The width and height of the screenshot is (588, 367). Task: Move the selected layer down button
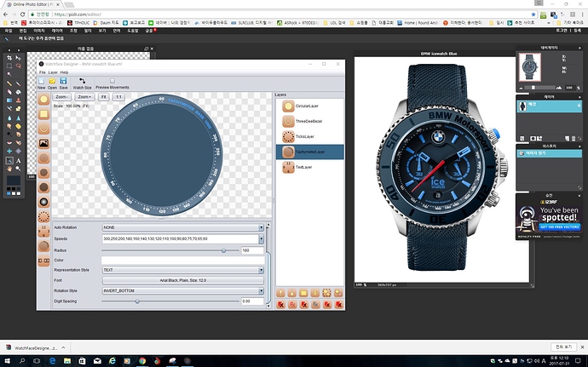(x=292, y=293)
